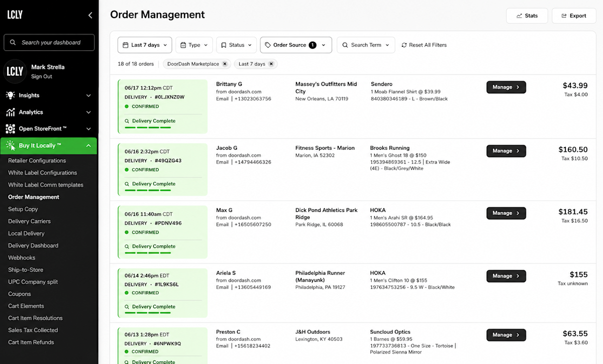Open the Search Term dropdown
Screen dimensions: 603x364
(x=366, y=45)
